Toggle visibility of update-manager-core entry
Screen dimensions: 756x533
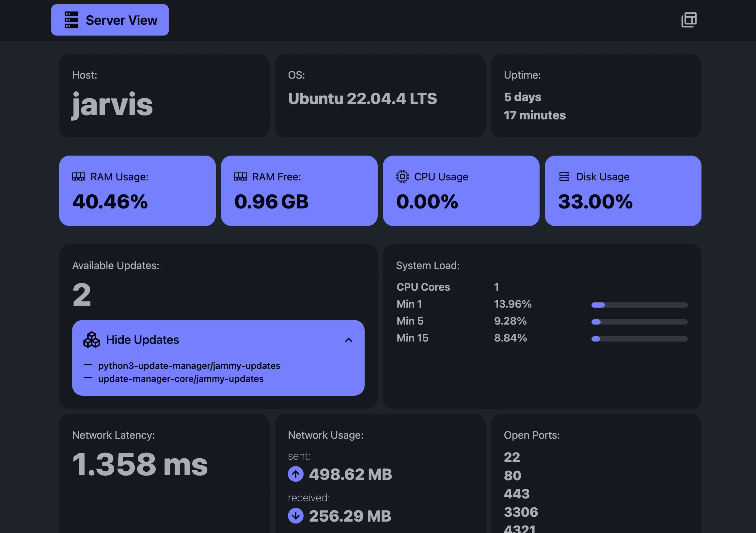[181, 379]
